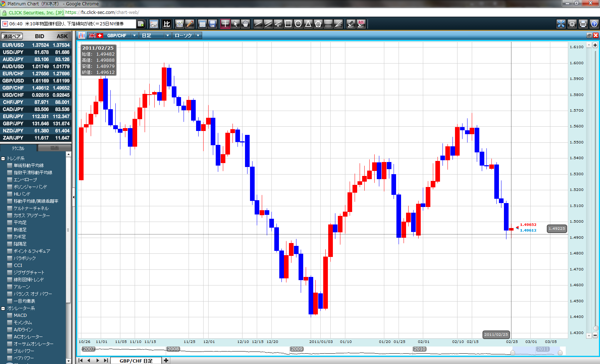600x364 pixels.
Task: Switch to the 描画 tab
Action: [x=54, y=148]
